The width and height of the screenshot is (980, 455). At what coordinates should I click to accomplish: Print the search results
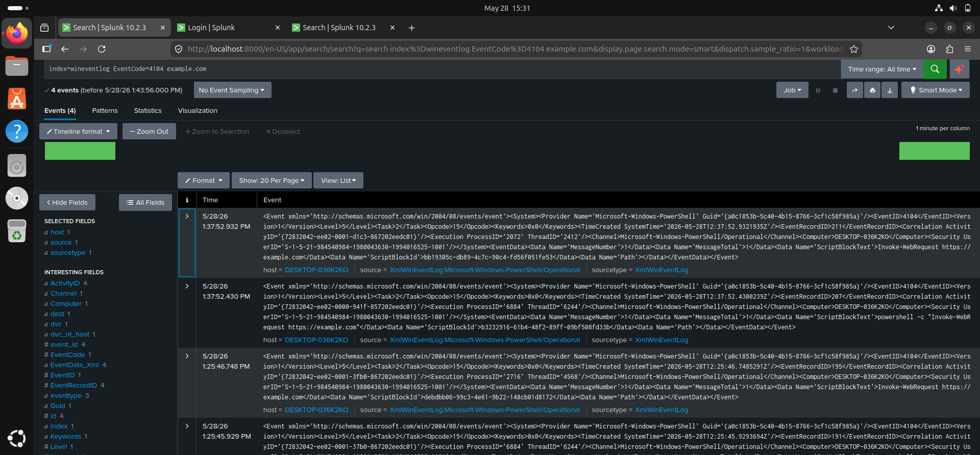click(x=872, y=90)
